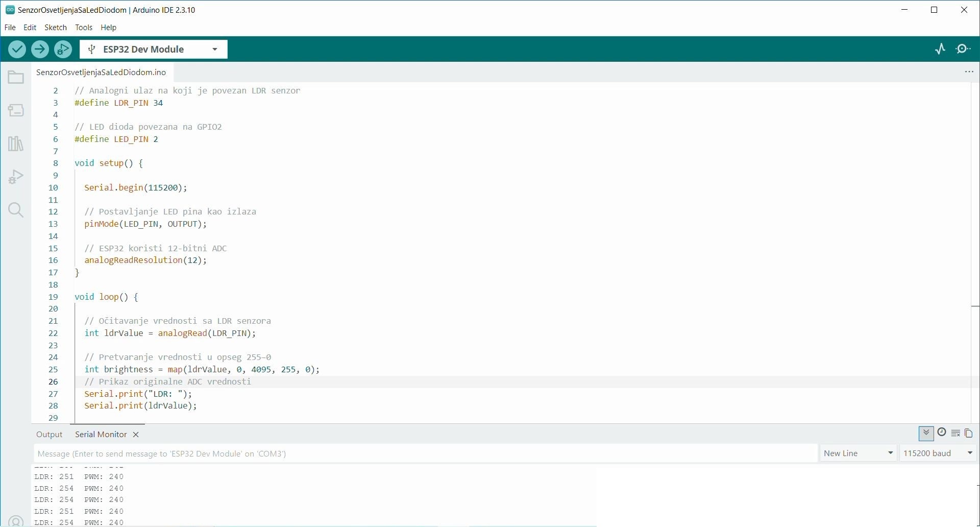Click line number 19 in gutter

(x=53, y=297)
